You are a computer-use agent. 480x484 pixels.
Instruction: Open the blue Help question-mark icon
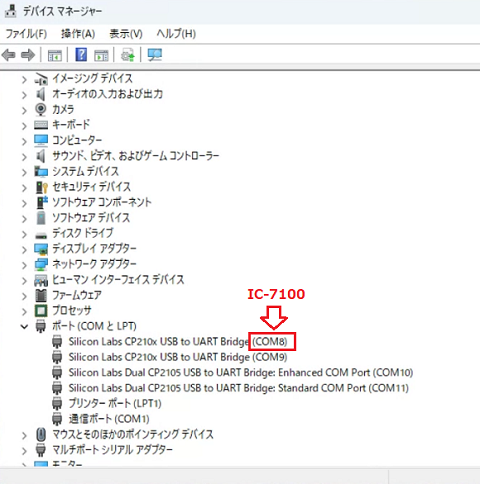pyautogui.click(x=81, y=54)
